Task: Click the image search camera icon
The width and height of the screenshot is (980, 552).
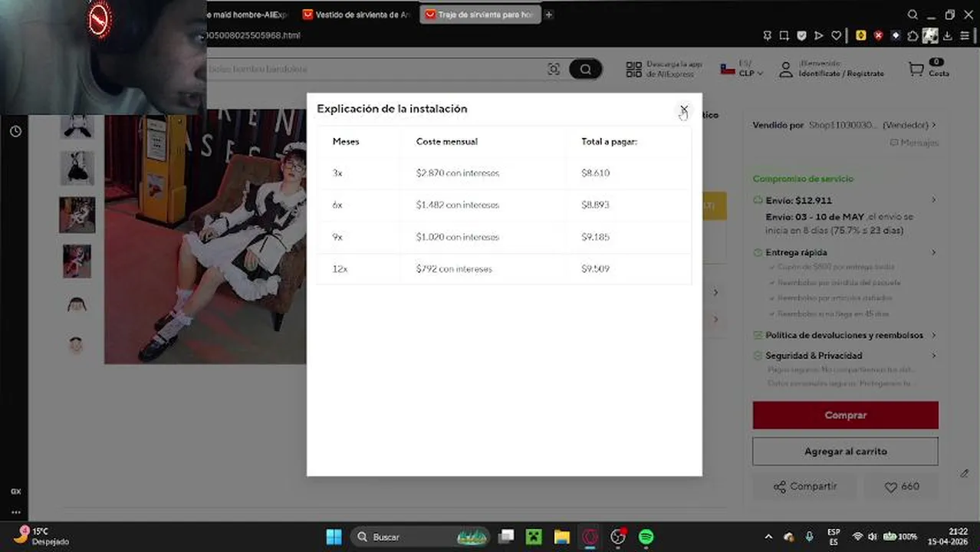Action: click(554, 69)
